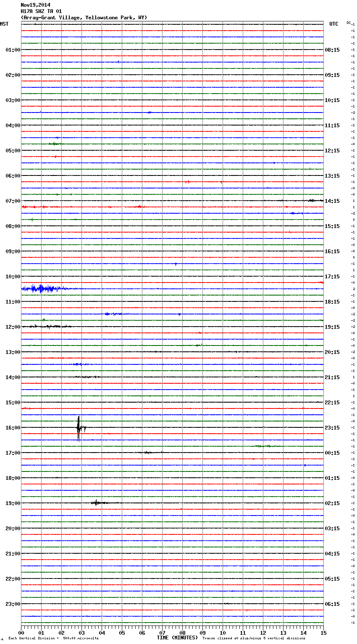
Task: Select the 13:00 MST row label
Action: pyautogui.click(x=13, y=352)
